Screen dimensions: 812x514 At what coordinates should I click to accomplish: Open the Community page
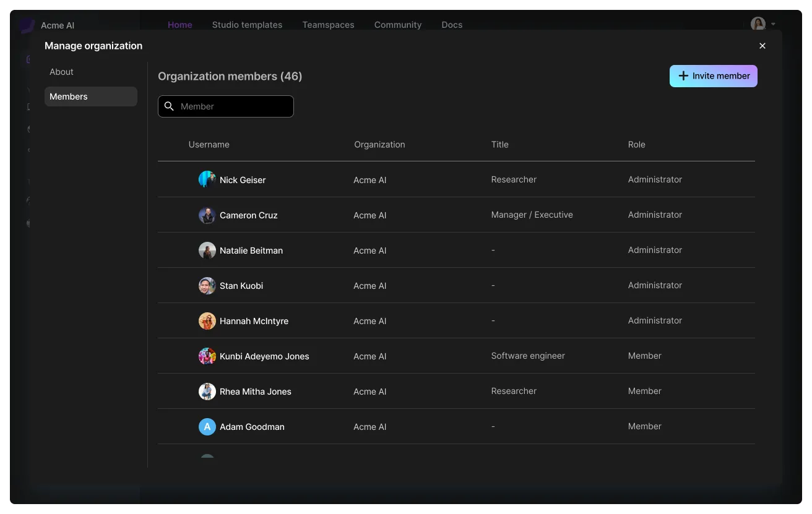(398, 25)
